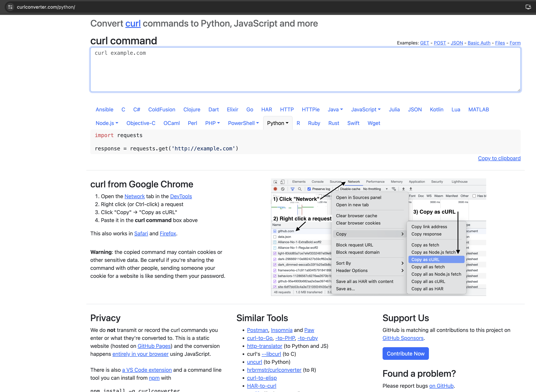Image resolution: width=536 pixels, height=392 pixels.
Task: Toggle the Disable cache checkbox
Action: pyautogui.click(x=337, y=189)
